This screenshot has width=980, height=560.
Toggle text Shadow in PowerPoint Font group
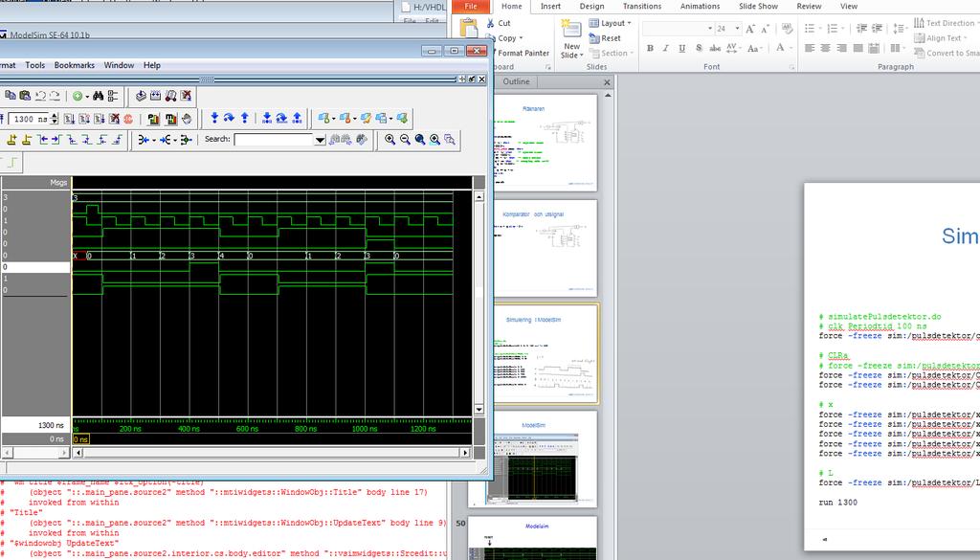coord(699,48)
